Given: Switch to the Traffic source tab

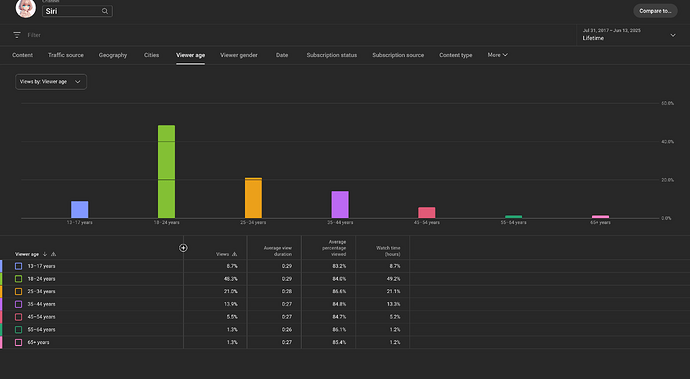Looking at the screenshot, I should [66, 55].
